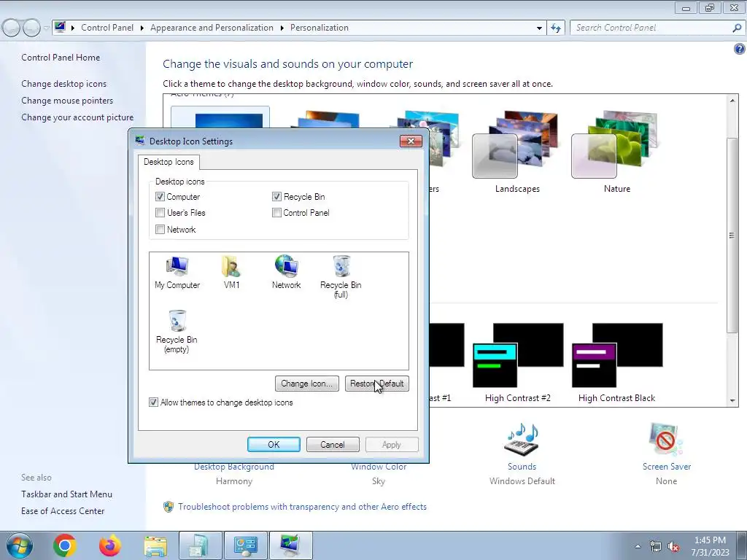Toggle Allow themes to change desktop icons
Image resolution: width=747 pixels, height=560 pixels.
click(x=153, y=402)
